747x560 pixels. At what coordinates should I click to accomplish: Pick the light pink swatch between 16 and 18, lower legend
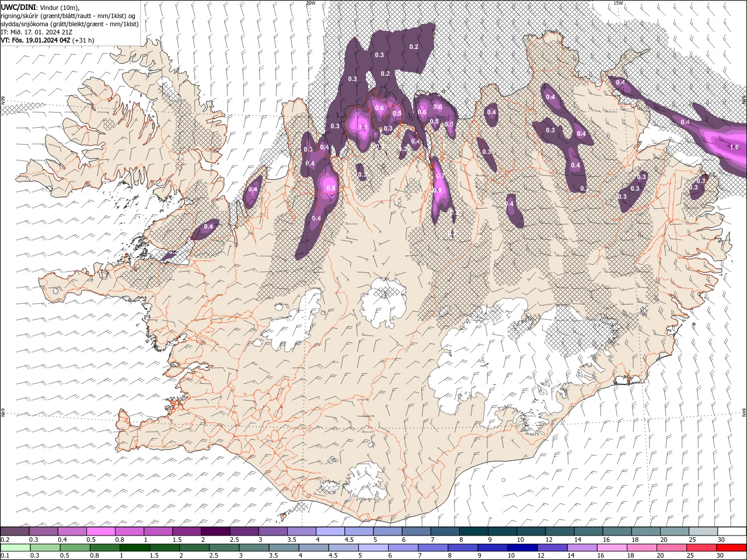[612, 548]
